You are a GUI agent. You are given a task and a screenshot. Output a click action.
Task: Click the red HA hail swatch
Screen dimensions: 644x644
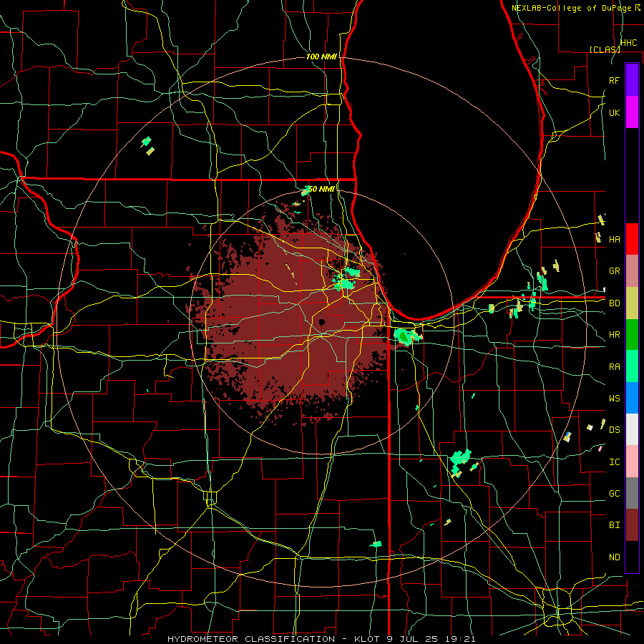click(x=632, y=239)
